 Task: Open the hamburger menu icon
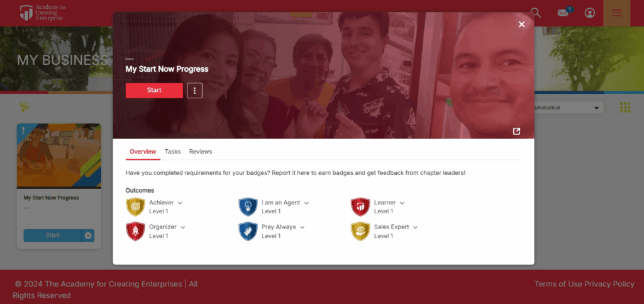(x=616, y=13)
